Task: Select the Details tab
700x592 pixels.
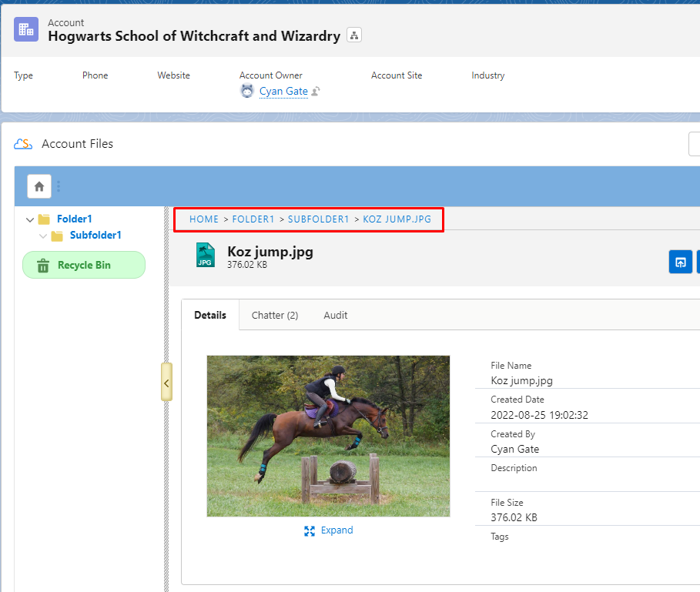Action: pyautogui.click(x=210, y=315)
